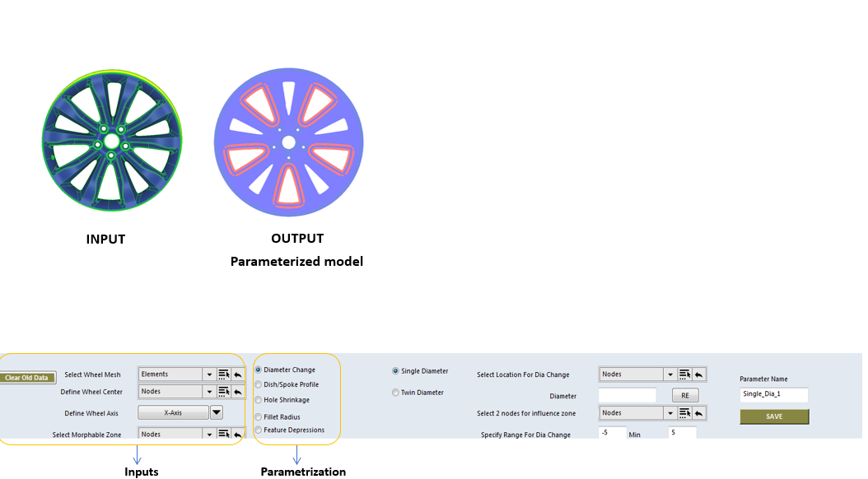Image resolution: width=868 pixels, height=479 pixels.
Task: Click reset arrow icon for influence zone nodes
Action: pyautogui.click(x=698, y=413)
